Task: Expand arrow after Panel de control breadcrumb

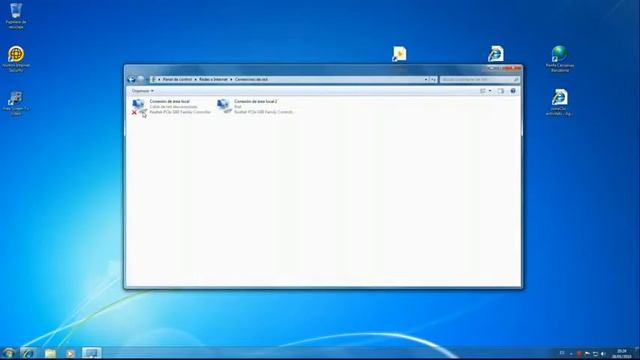Action: (x=196, y=80)
